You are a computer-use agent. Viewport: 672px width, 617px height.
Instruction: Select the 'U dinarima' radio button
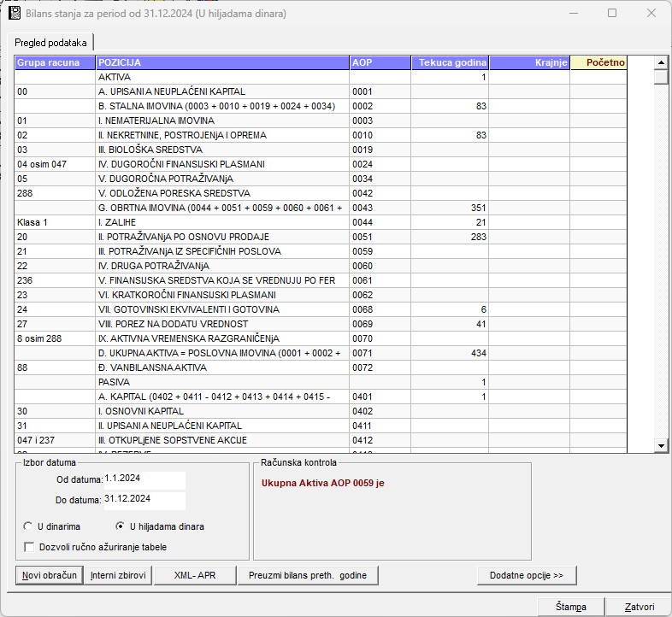29,526
